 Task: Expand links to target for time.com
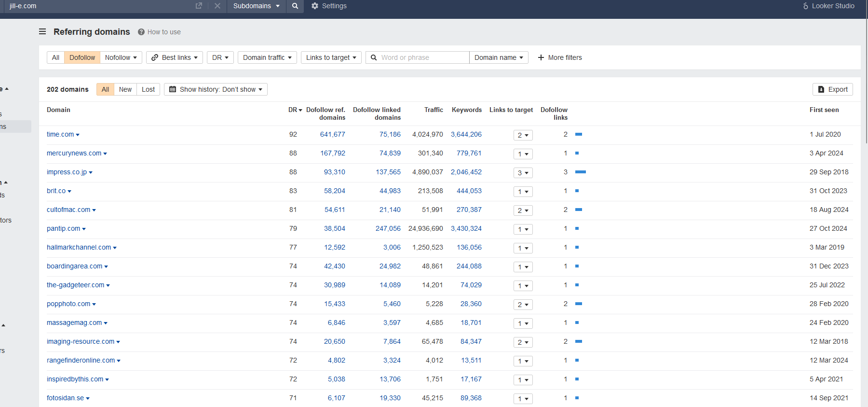[523, 135]
